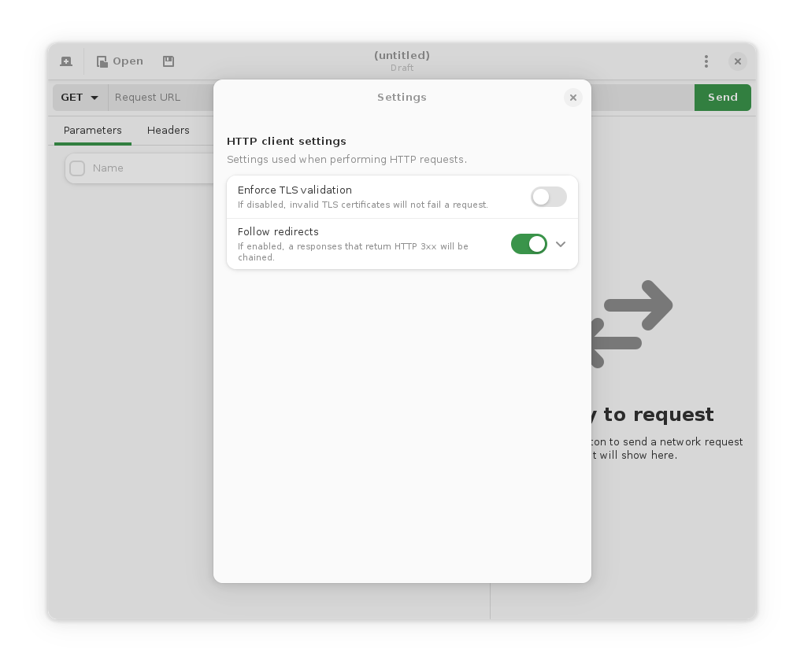Click the Open button in header
This screenshot has width=804, height=672.
120,61
